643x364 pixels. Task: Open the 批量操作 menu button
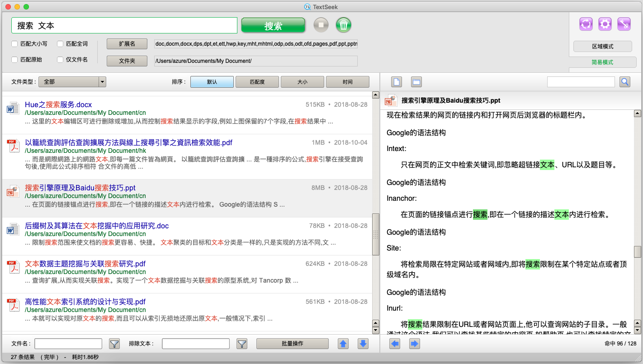292,344
